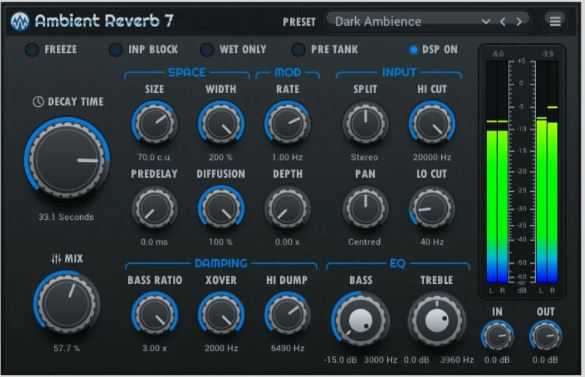The height and width of the screenshot is (377, 585).
Task: Expand preset list with the chevron arrow
Action: [485, 22]
